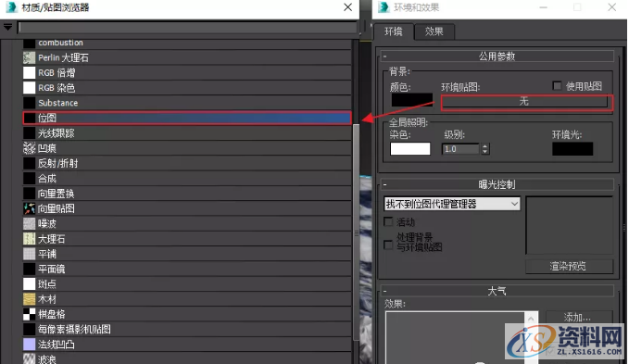Select the 噪波 map entry
This screenshot has height=364, width=629.
pos(187,224)
